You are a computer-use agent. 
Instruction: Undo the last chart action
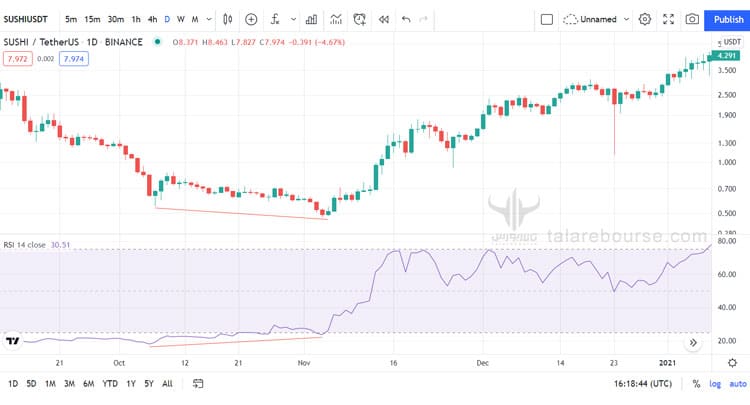click(x=406, y=20)
